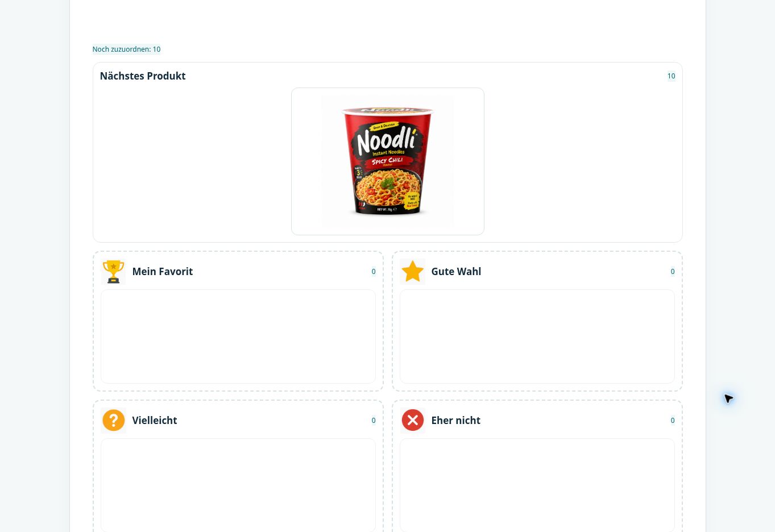This screenshot has height=532, width=775.
Task: Click the Mein Favorit count badge
Action: pyautogui.click(x=374, y=272)
